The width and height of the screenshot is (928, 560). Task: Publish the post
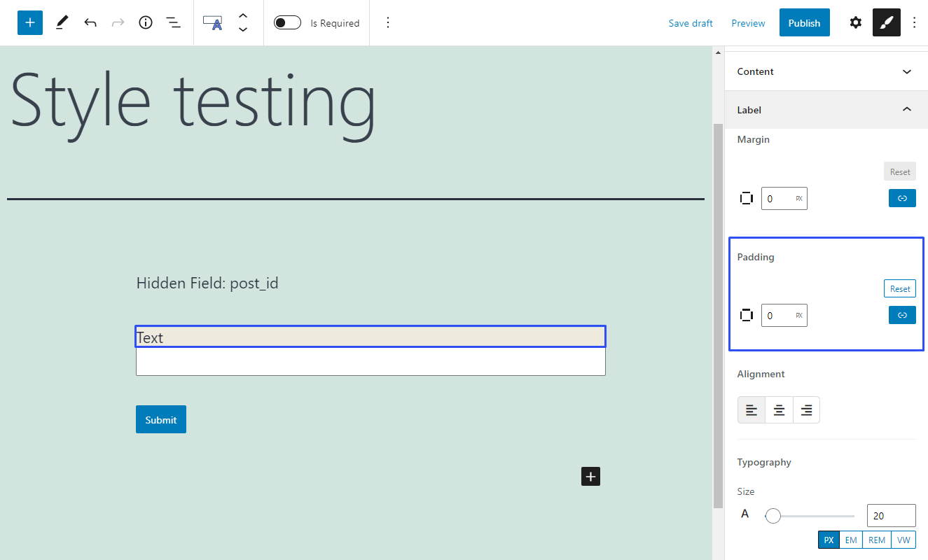[x=804, y=22]
